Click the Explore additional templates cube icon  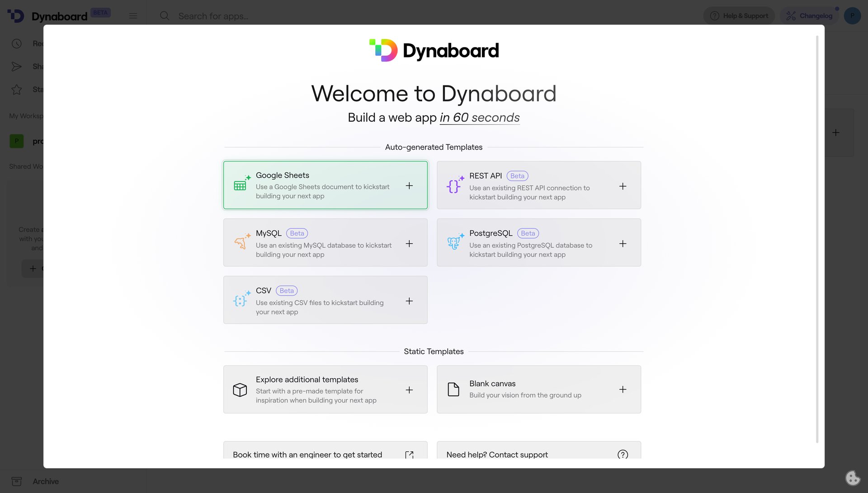240,389
